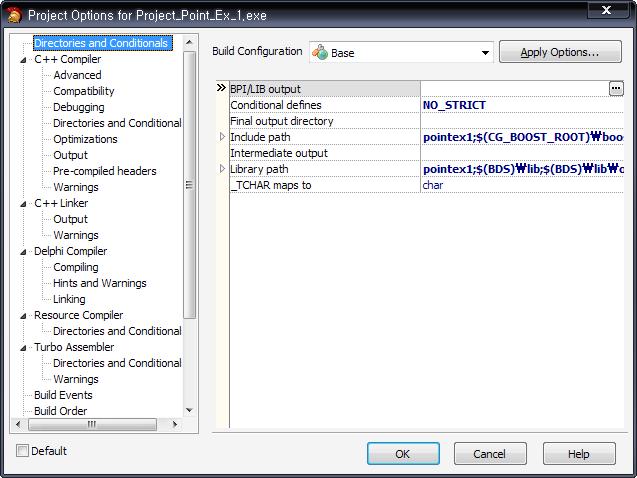Click the Conditional defines value field

point(520,105)
